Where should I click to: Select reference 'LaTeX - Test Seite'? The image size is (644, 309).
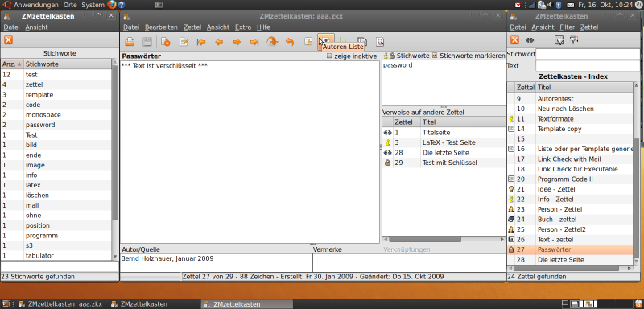tap(444, 142)
